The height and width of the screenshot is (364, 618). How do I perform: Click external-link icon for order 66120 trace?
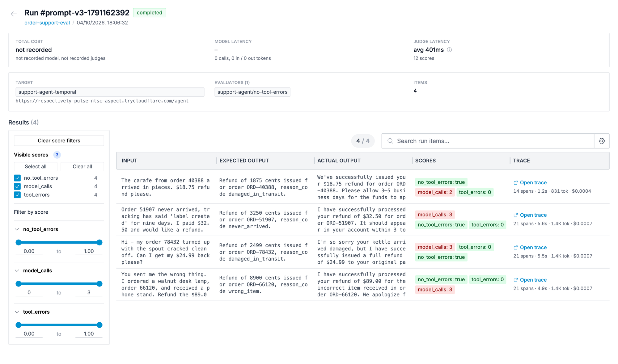[x=516, y=280]
